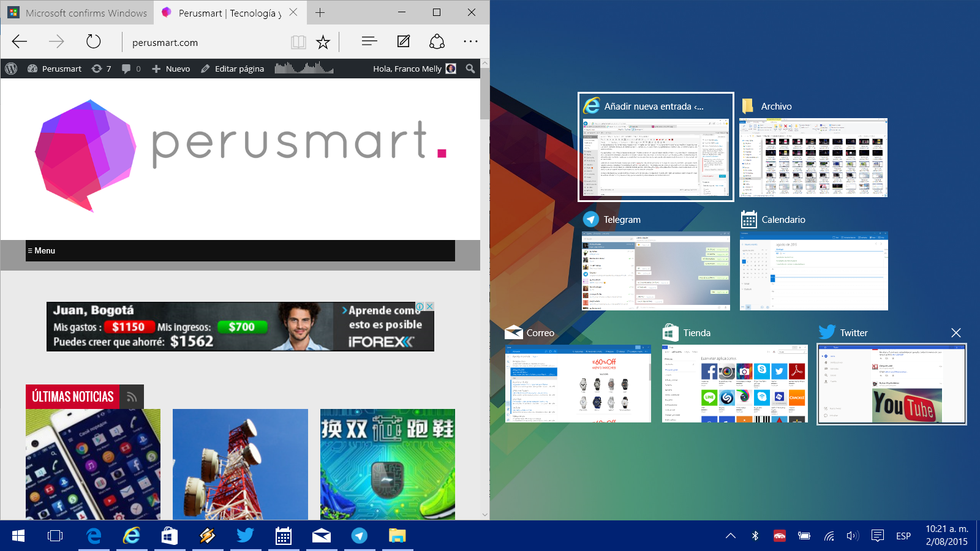The image size is (980, 551).
Task: Expand the Menu bar
Action: tap(240, 250)
